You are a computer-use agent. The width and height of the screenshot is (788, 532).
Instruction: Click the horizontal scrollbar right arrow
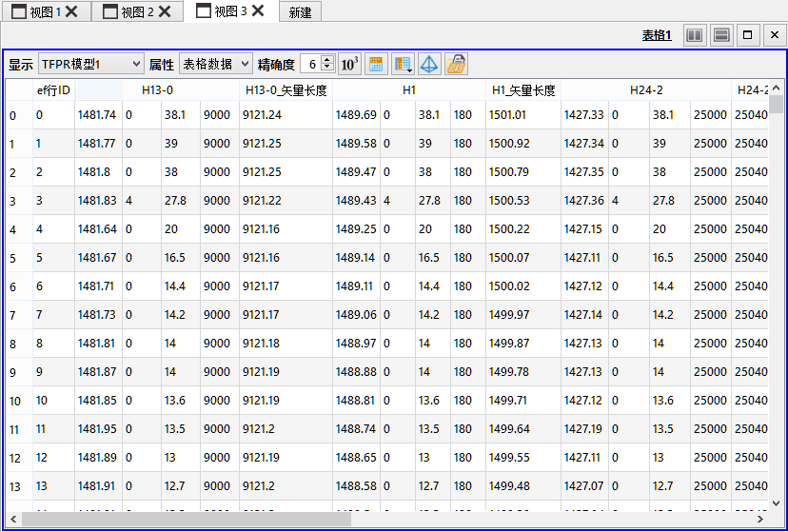(x=759, y=519)
